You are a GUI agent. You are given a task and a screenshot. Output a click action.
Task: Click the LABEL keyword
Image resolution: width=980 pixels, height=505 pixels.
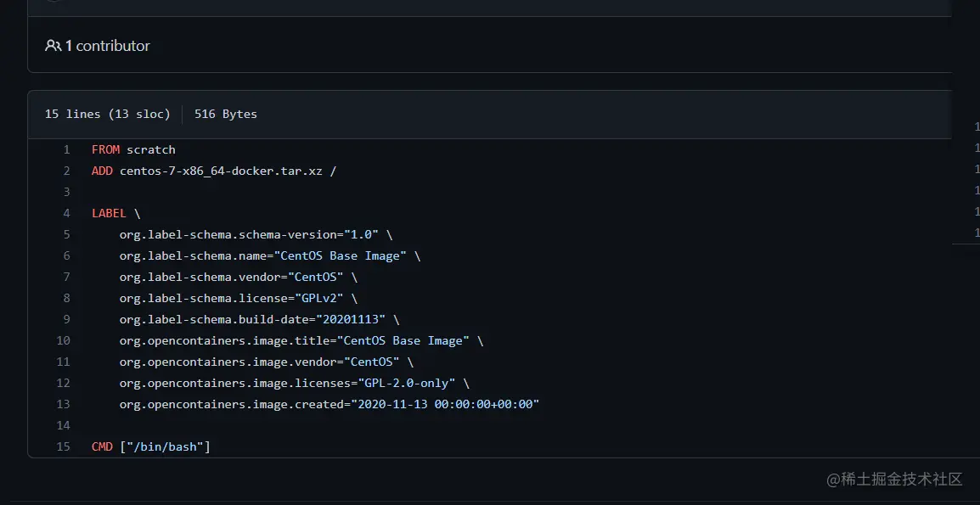(x=109, y=214)
